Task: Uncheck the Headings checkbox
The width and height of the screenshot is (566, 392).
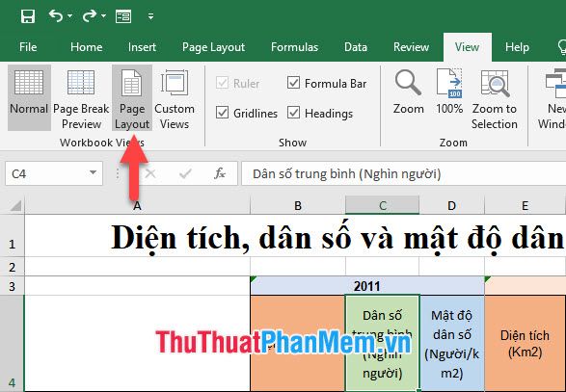Action: pos(293,113)
